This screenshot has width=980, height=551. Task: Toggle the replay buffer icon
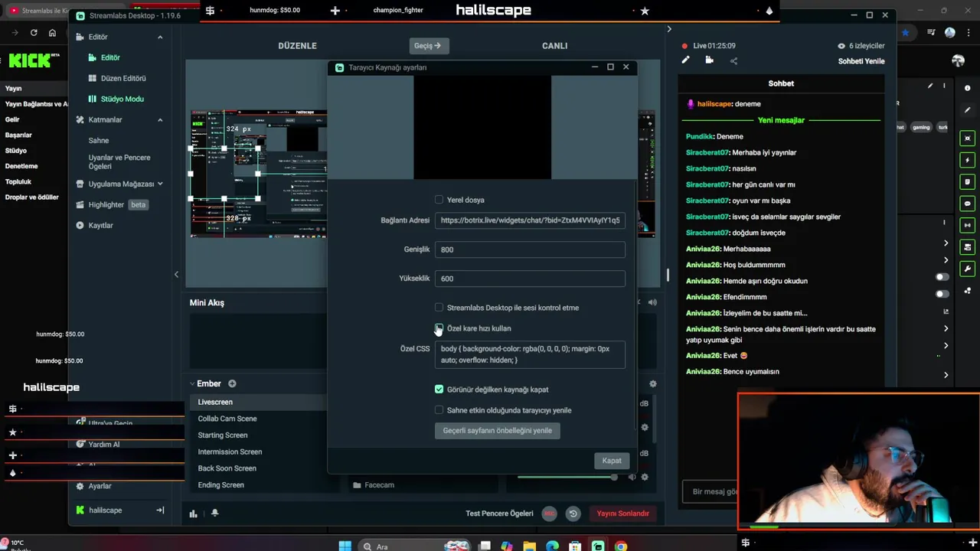tap(573, 514)
